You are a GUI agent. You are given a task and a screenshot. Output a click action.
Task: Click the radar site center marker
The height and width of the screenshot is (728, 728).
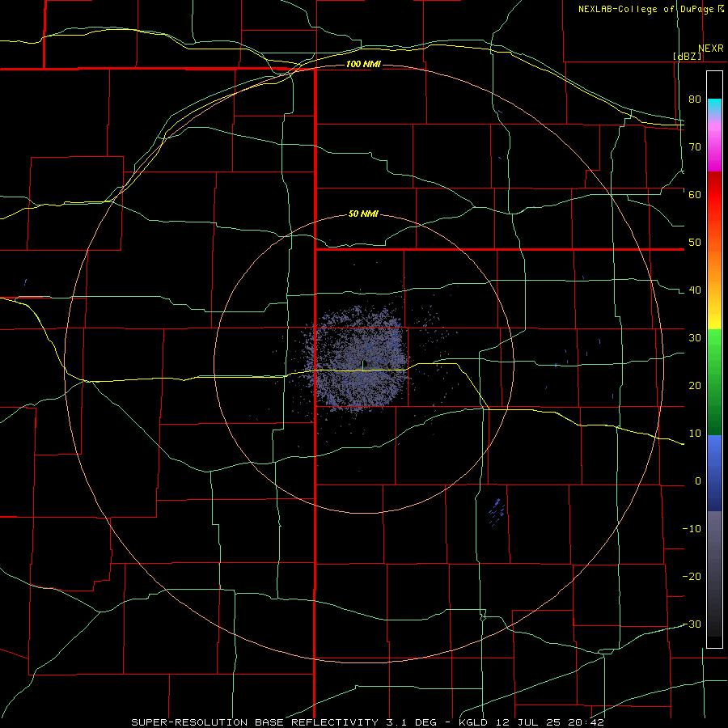tap(365, 363)
